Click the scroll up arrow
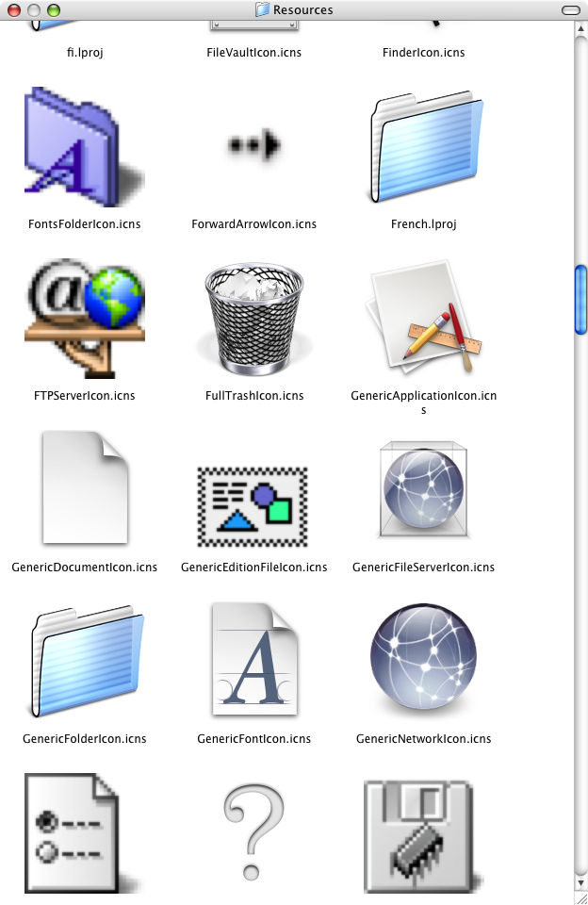The image size is (588, 905). coord(581,27)
